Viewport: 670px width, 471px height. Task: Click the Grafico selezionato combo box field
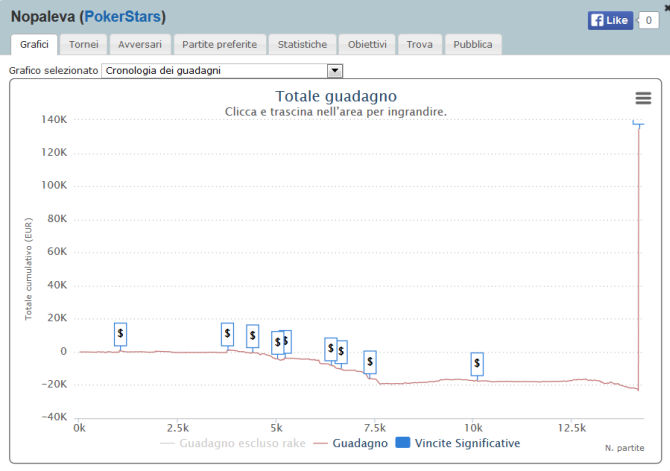pos(222,71)
